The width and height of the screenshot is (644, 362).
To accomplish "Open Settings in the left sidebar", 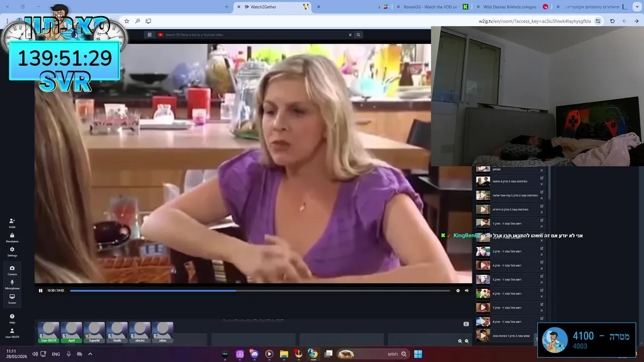I will click(12, 251).
